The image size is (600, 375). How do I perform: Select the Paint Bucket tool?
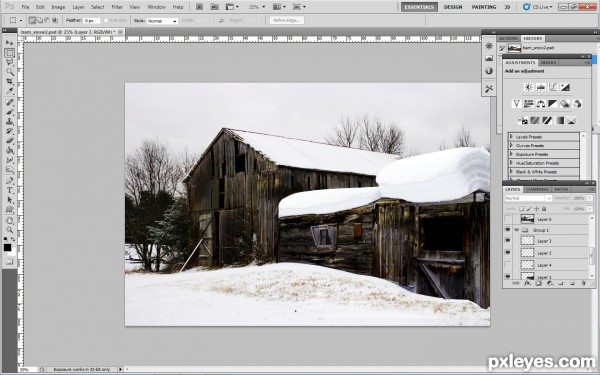[x=10, y=150]
